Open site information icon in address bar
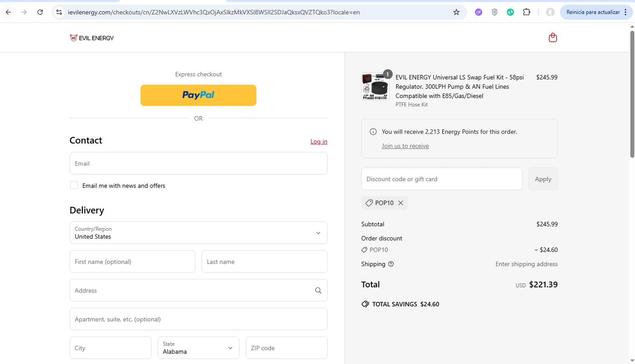The width and height of the screenshot is (635, 364). coord(59,12)
